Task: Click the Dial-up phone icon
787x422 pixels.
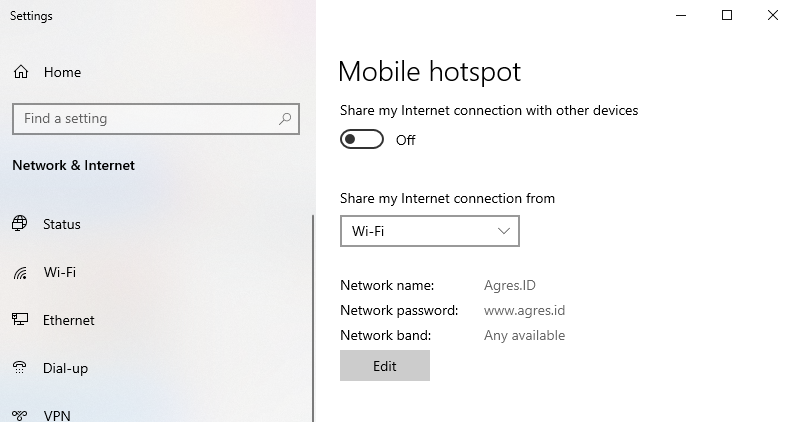Action: click(20, 367)
